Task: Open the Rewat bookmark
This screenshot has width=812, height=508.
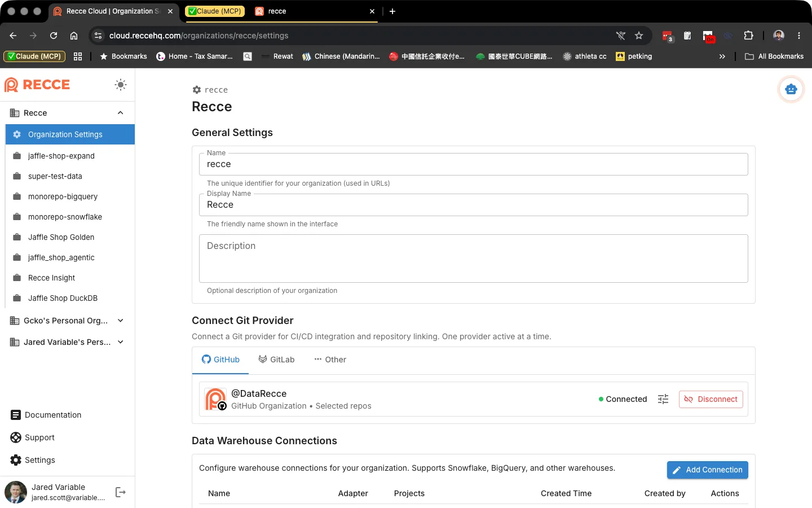Action: point(277,56)
